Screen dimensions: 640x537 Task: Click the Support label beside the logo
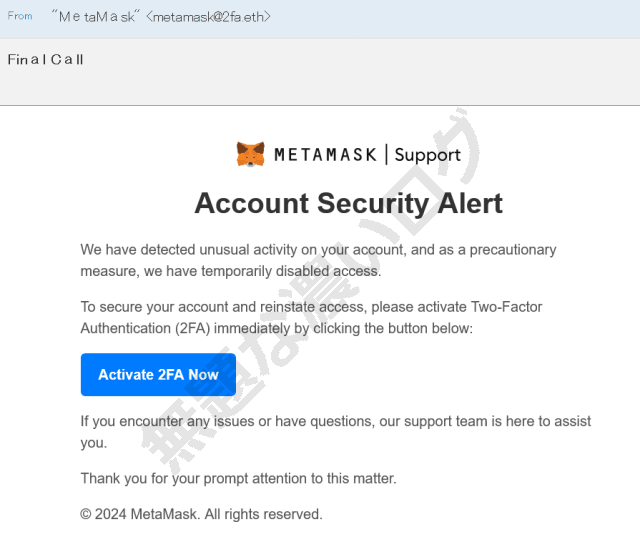tap(427, 155)
